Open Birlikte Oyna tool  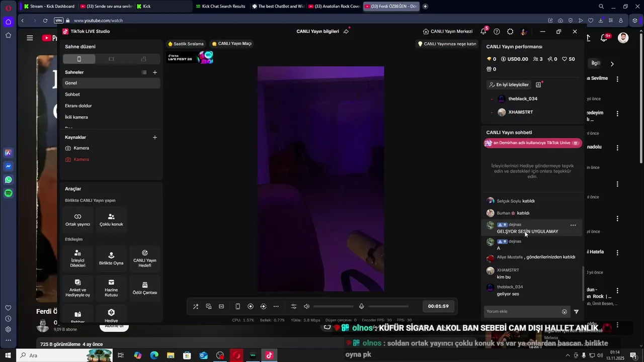111,258
